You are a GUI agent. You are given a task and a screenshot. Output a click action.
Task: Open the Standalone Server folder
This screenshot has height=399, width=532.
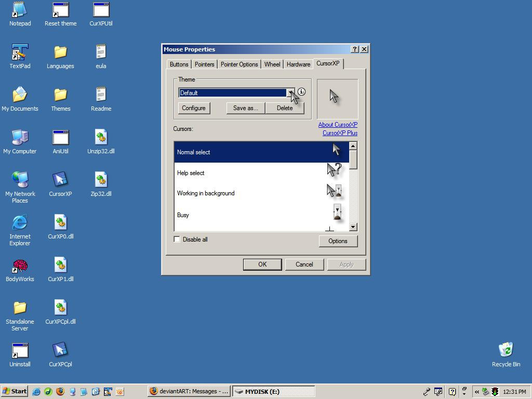(x=20, y=315)
